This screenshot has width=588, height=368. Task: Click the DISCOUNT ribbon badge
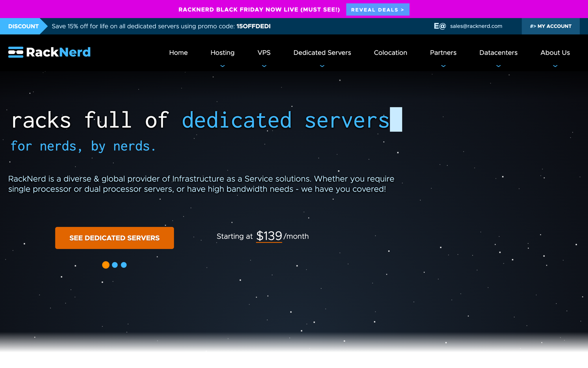pyautogui.click(x=23, y=26)
